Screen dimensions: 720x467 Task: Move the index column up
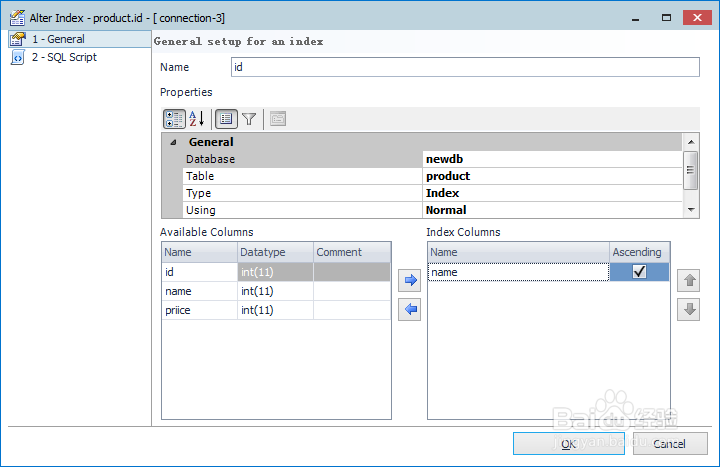[688, 281]
